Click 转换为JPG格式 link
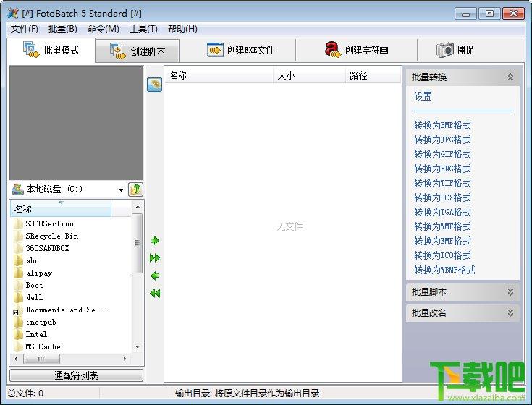Screen dimensions: 532x405 tap(442, 140)
